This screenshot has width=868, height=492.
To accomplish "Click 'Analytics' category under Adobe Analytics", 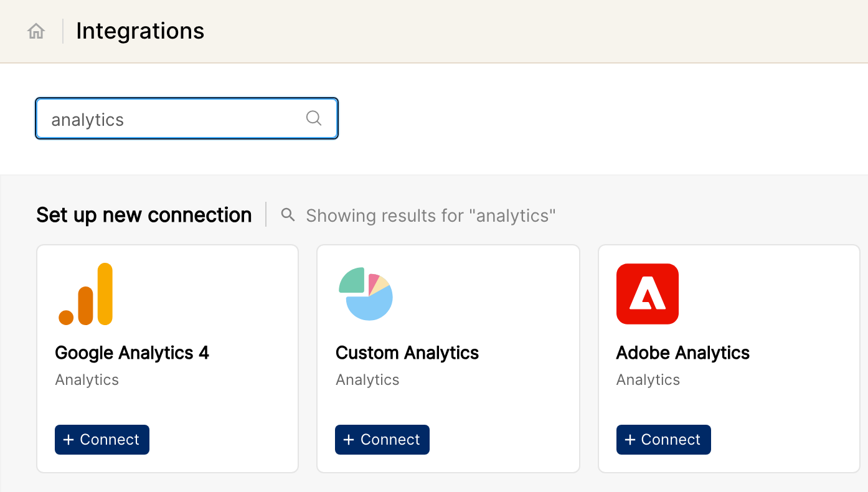I will tap(648, 380).
